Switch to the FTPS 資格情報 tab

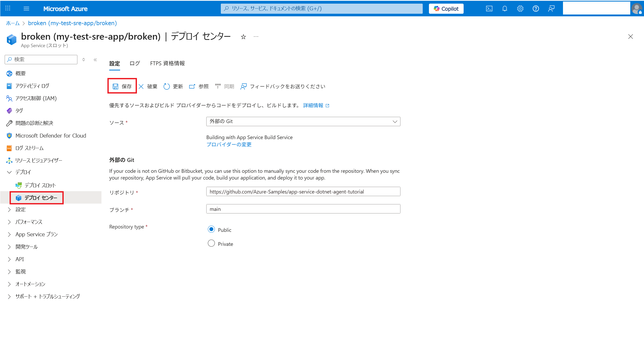pyautogui.click(x=167, y=63)
